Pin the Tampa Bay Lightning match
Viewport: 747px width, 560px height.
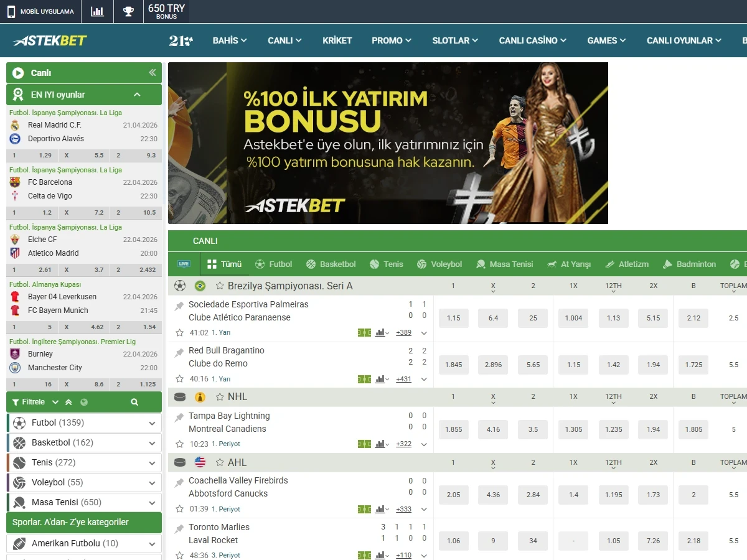[179, 417]
